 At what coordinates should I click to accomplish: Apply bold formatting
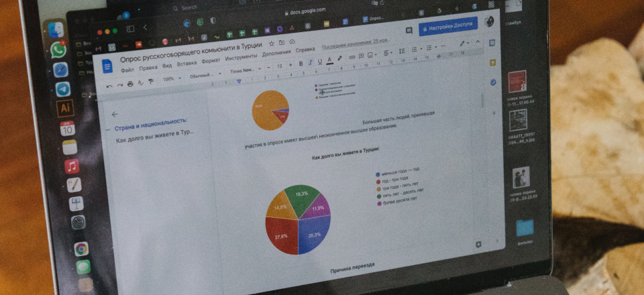[x=301, y=64]
